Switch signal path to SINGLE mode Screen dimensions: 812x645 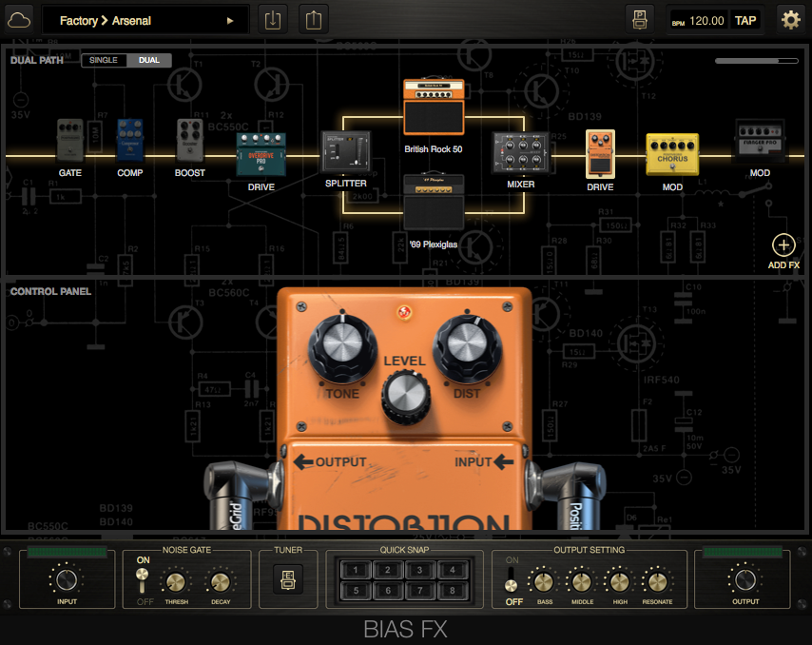tap(105, 60)
